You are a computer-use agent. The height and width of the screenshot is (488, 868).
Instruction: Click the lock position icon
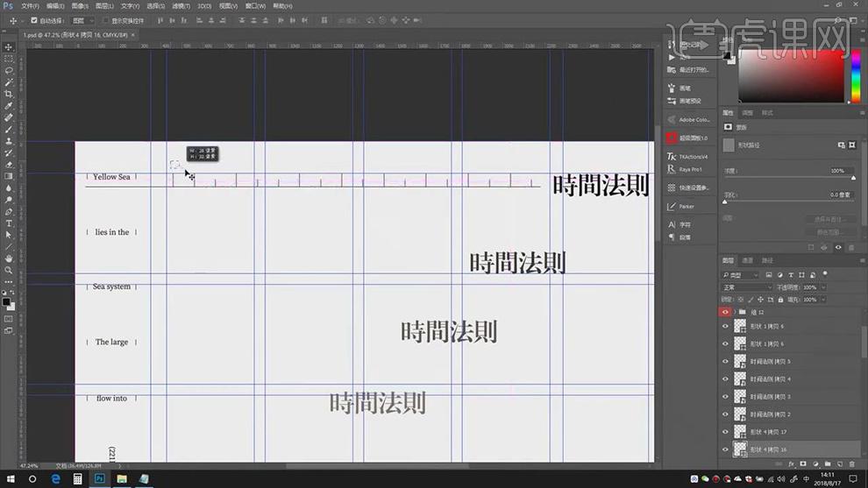[x=761, y=300]
